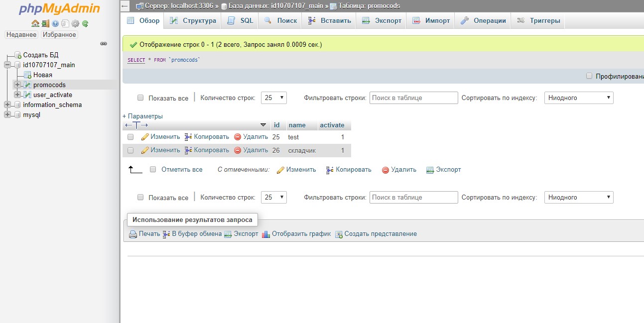Tick the checkbox for row id 25
The width and height of the screenshot is (644, 323).
pos(130,137)
